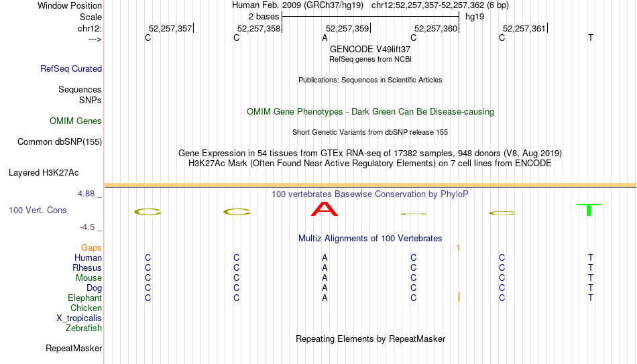The width and height of the screenshot is (637, 364).
Task: Click the Zebrafish species label
Action: pyautogui.click(x=84, y=328)
